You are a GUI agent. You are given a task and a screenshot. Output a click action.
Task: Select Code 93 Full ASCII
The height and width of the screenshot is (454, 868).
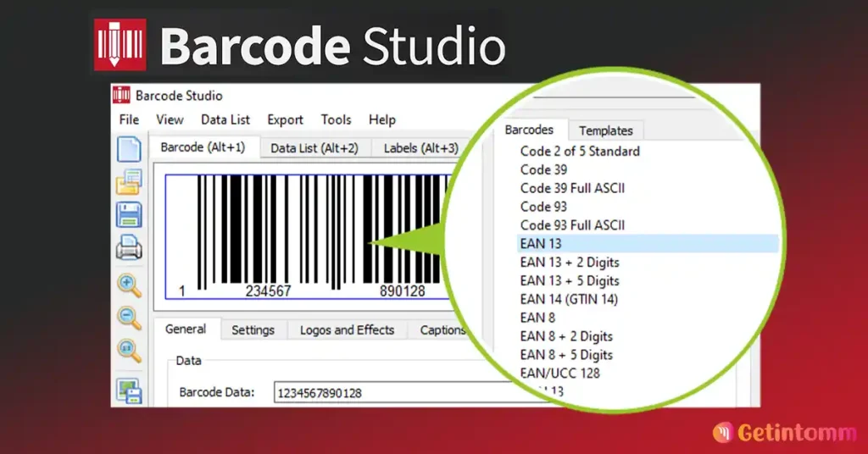(x=572, y=225)
